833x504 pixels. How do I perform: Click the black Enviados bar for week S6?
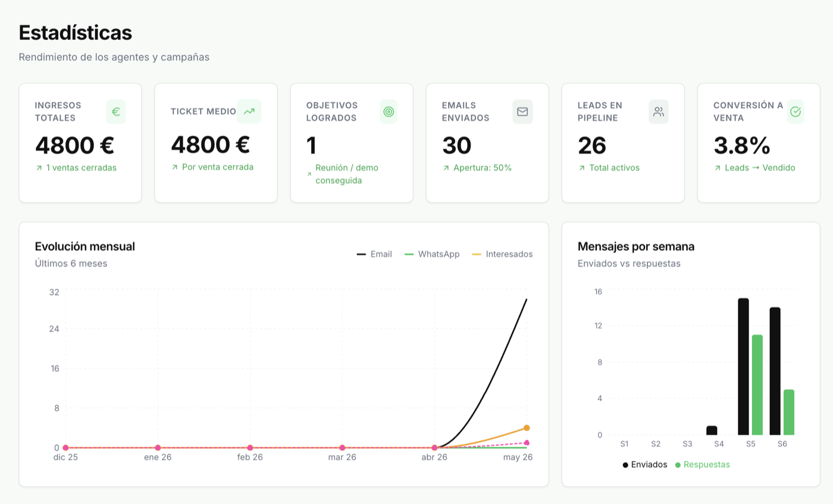pos(775,371)
